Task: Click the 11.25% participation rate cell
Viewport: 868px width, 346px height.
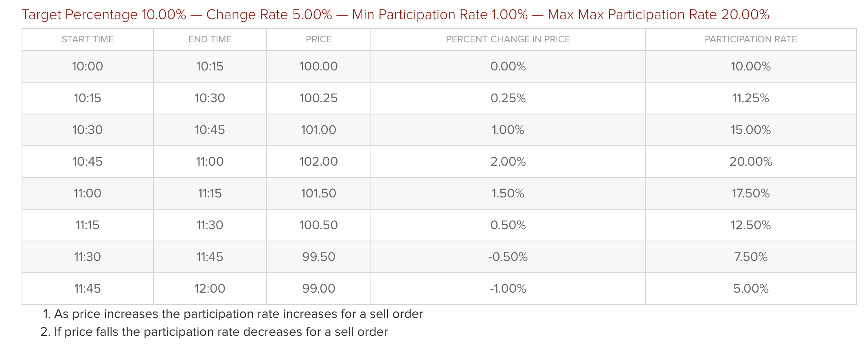Action: [x=750, y=98]
